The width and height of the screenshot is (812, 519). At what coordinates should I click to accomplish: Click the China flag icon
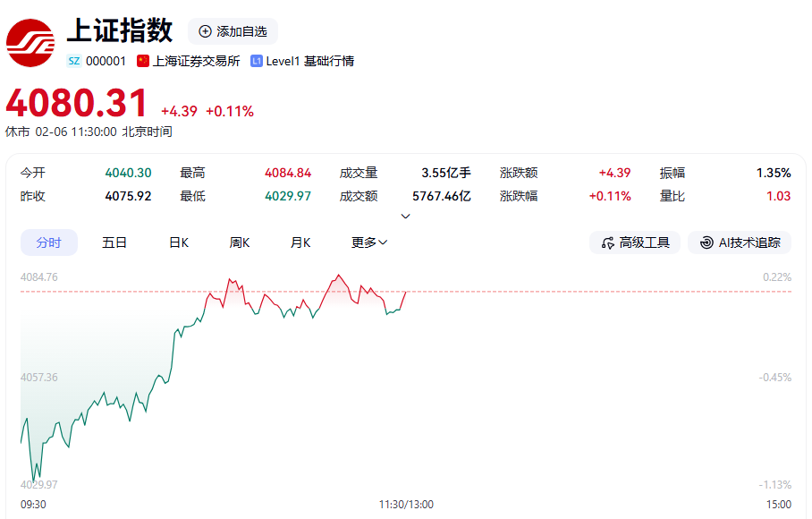[x=143, y=61]
